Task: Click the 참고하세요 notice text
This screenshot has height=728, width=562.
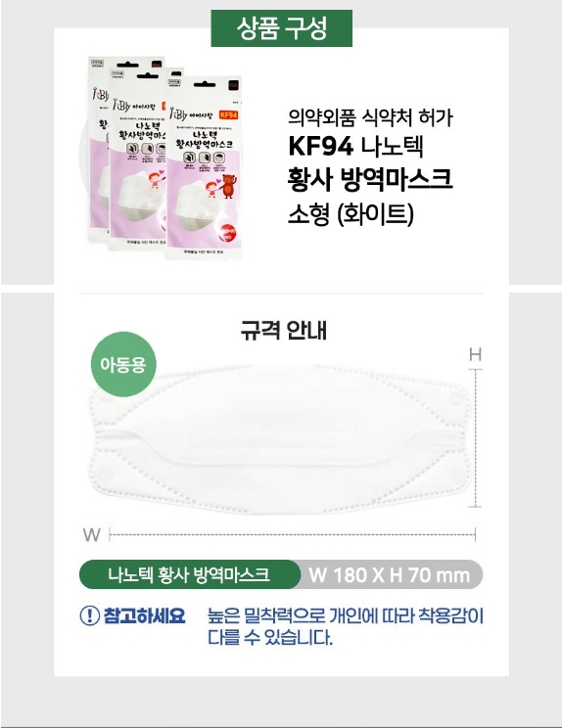Action: point(145,615)
